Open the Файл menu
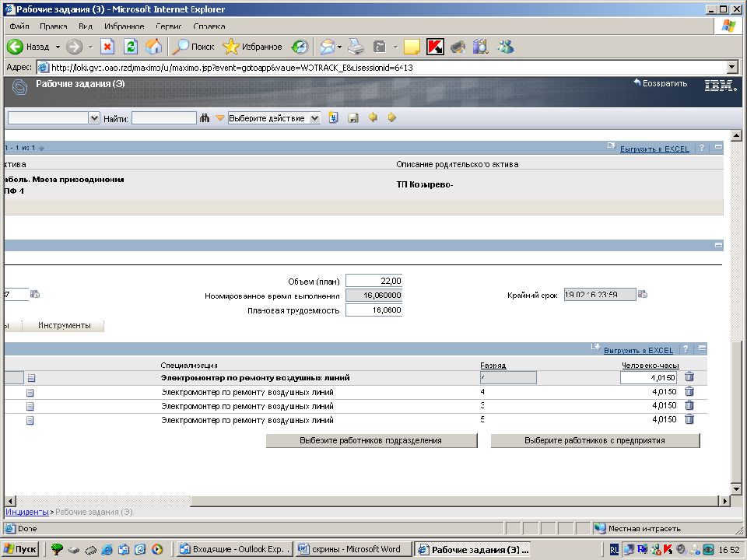 coord(19,26)
